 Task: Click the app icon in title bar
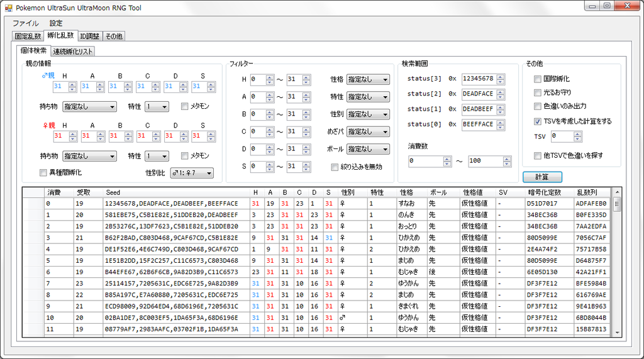8,8
